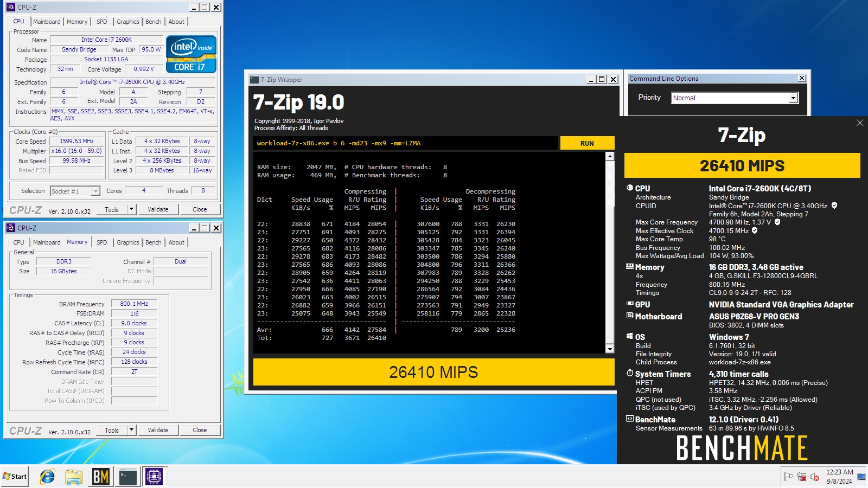Click the OS windows icon in BenchMate panel
The width and height of the screenshot is (868, 488).
point(630,336)
